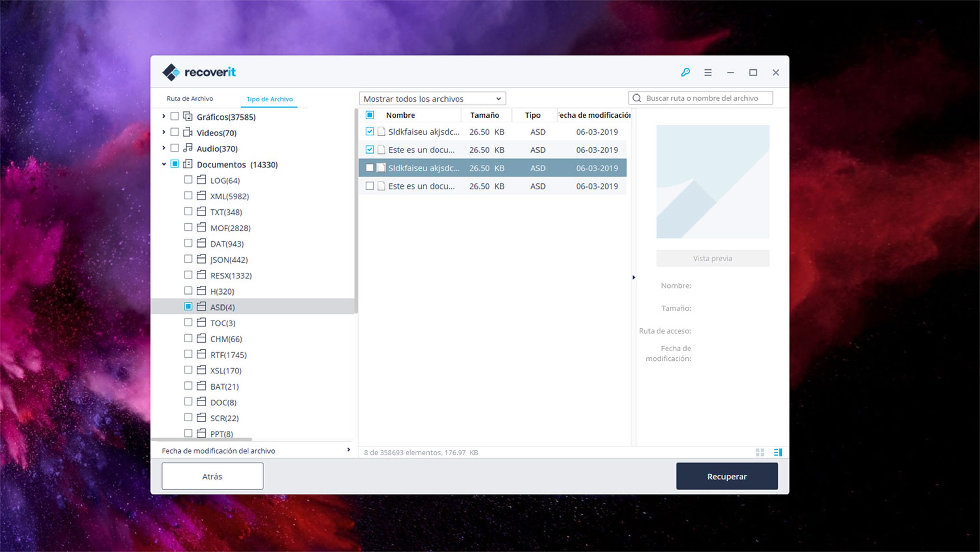Focus 'Buscar ruta o nombre del archivo' field

[700, 98]
